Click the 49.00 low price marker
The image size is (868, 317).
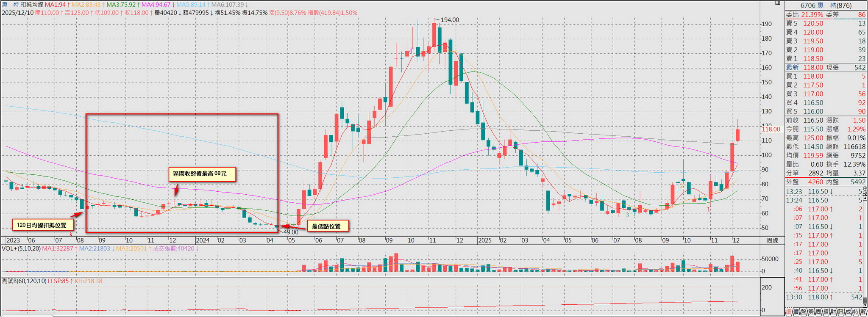[x=291, y=232]
